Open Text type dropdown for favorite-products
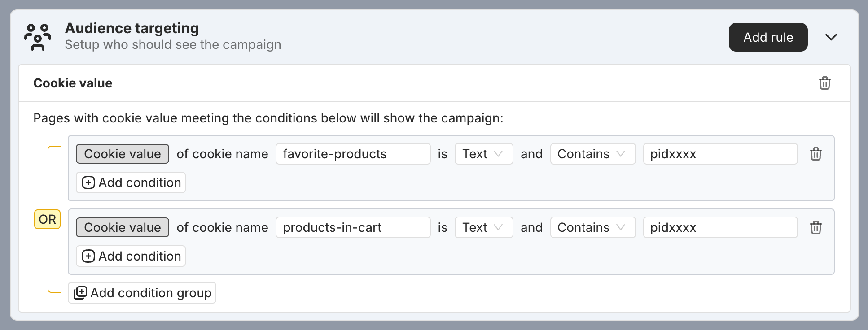Viewport: 868px width, 330px height. (483, 154)
